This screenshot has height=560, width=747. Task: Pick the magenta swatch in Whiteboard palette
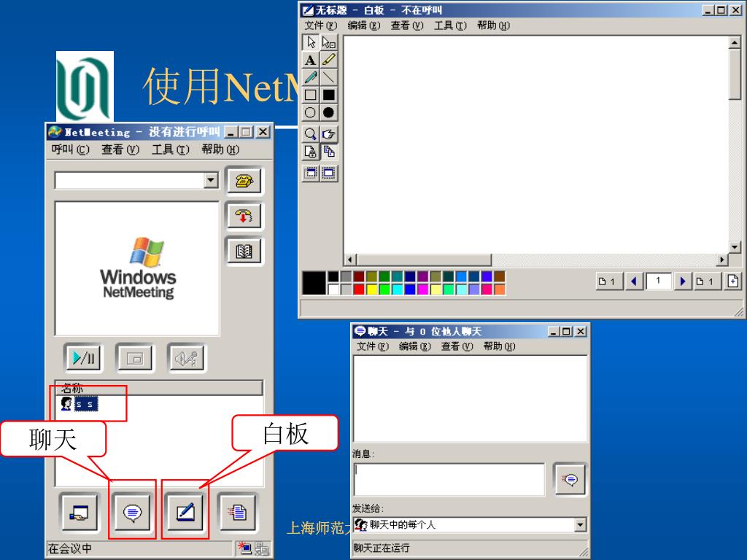[x=422, y=289]
